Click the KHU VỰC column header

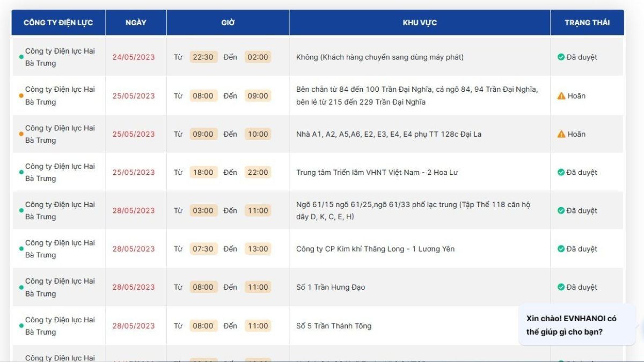(420, 23)
